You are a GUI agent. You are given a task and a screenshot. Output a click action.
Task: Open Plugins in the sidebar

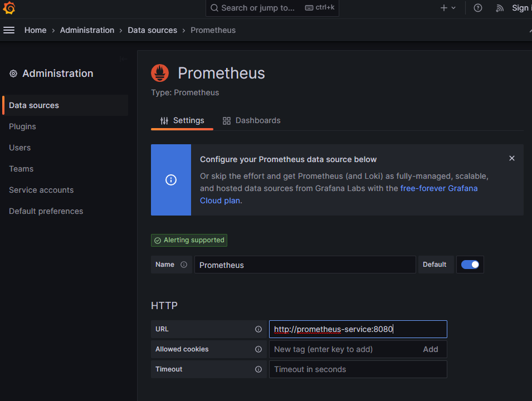tap(22, 126)
